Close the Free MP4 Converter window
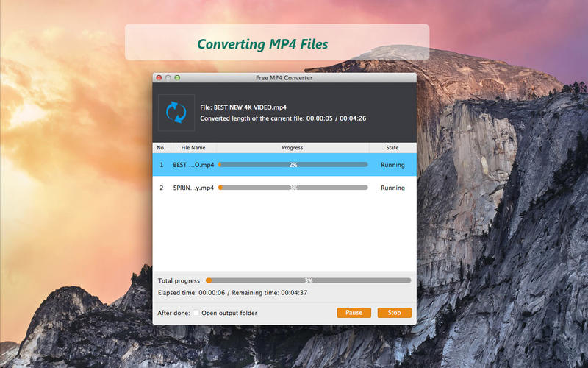Viewport: 588px width, 368px height. [159, 78]
